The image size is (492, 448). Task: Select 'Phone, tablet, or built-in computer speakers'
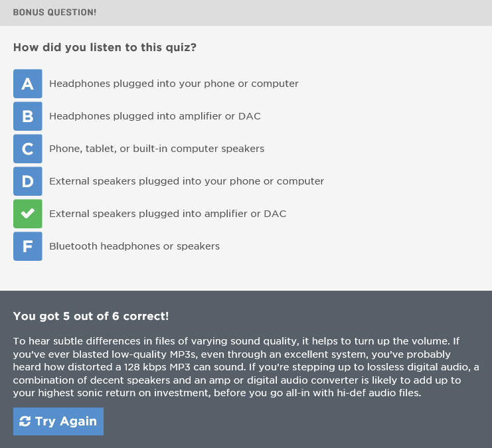click(x=157, y=149)
